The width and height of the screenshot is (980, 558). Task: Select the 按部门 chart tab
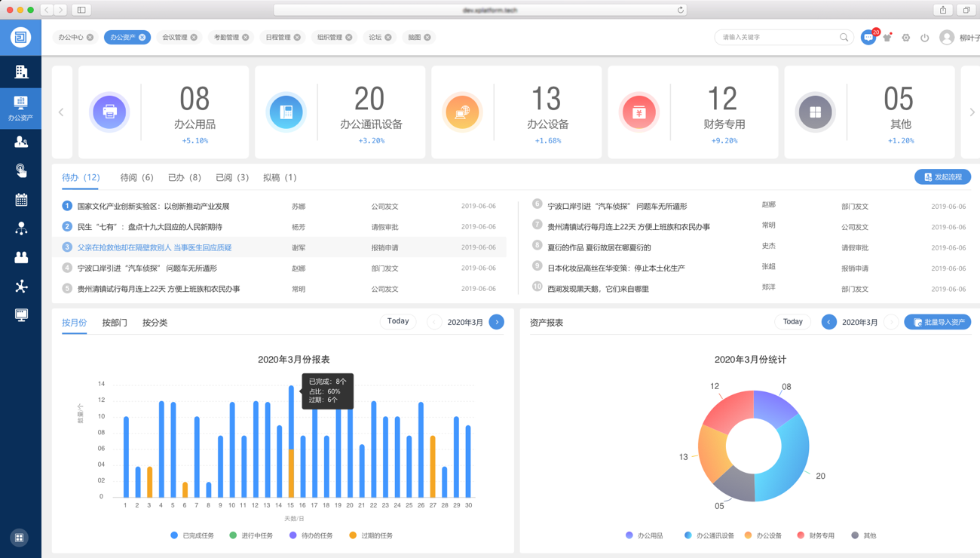pyautogui.click(x=115, y=323)
